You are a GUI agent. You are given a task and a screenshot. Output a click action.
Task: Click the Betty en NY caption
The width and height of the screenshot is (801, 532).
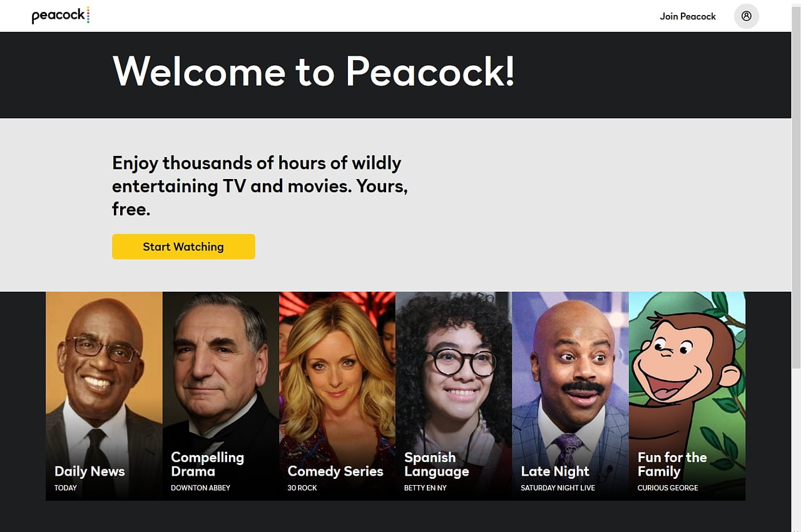click(426, 488)
